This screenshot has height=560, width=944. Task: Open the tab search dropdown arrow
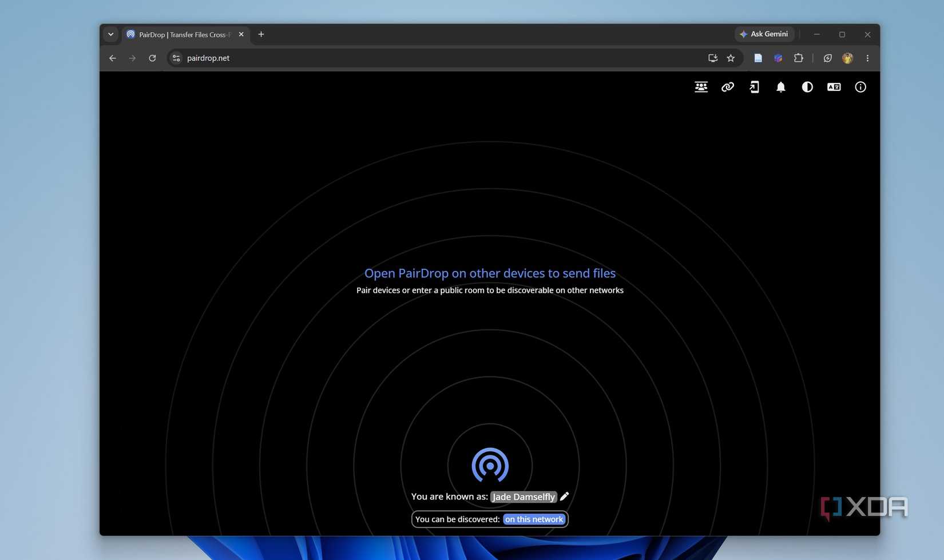click(111, 34)
